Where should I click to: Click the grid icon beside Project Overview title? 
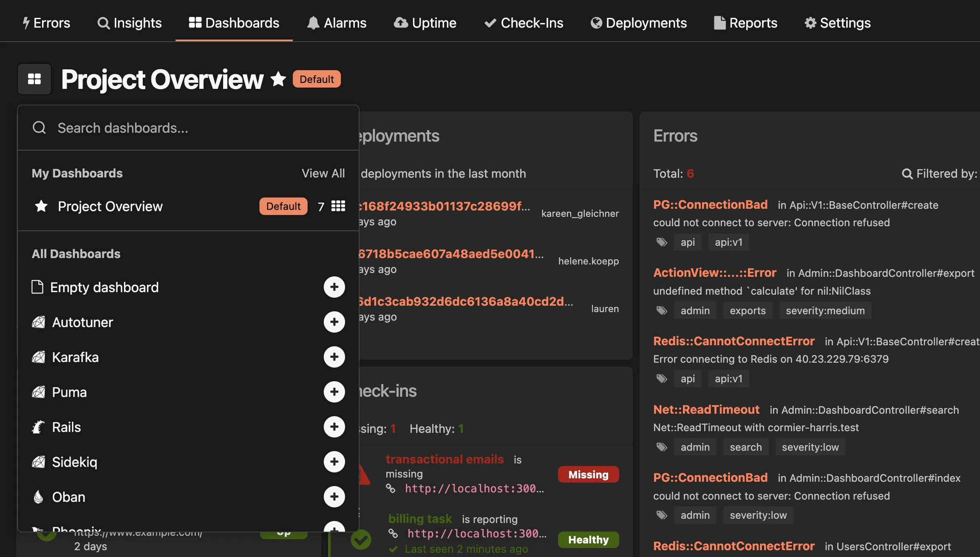[34, 79]
